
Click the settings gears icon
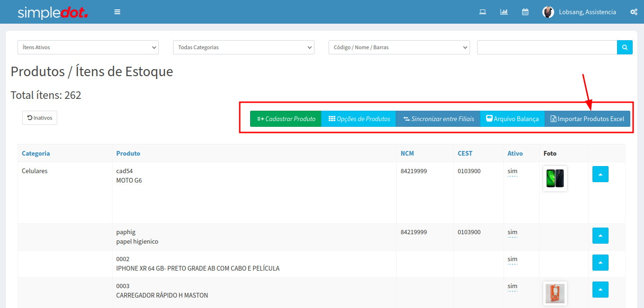click(634, 12)
